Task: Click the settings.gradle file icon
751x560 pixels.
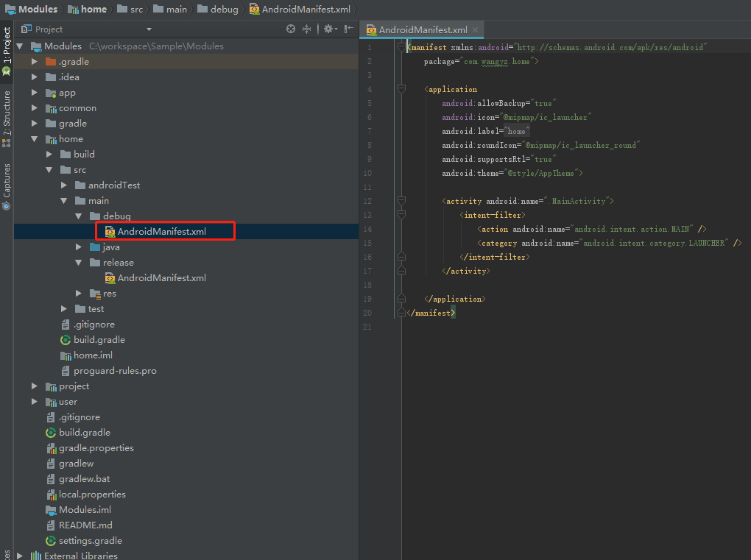Action: click(x=51, y=541)
